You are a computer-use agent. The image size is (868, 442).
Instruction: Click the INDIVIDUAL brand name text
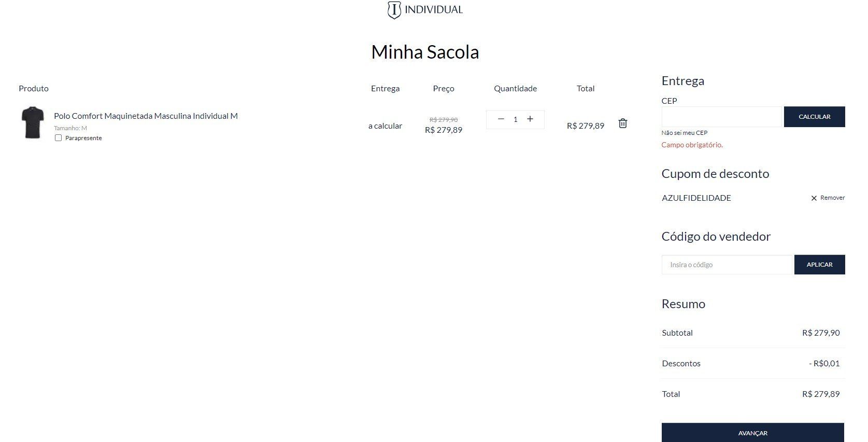point(434,9)
